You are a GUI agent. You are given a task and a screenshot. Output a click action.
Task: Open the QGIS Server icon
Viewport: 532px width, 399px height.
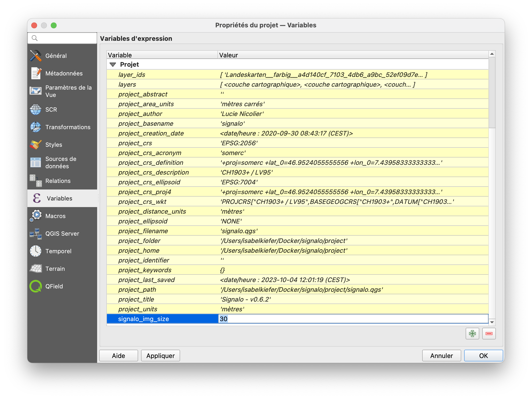36,233
